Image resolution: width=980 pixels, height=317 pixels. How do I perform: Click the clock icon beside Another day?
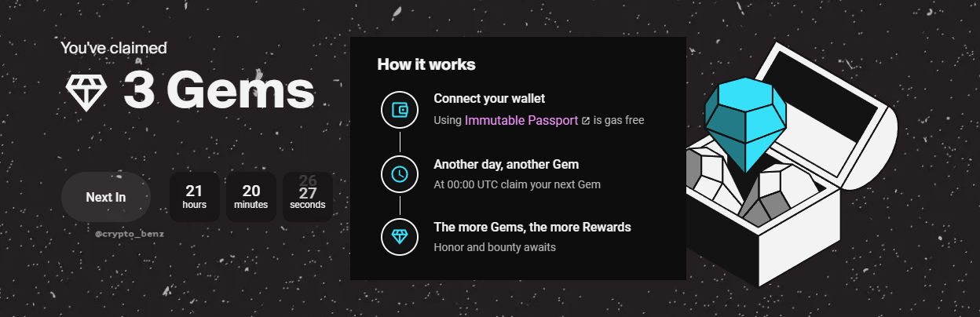pos(400,174)
